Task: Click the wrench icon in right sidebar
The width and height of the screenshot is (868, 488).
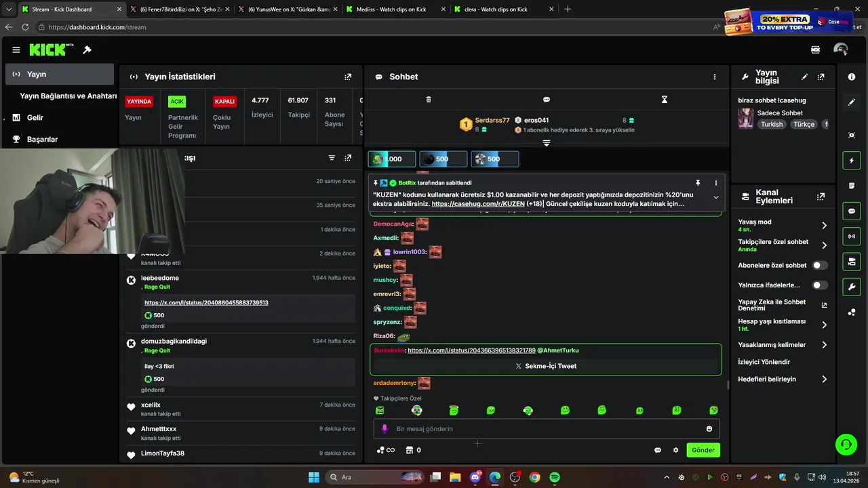Action: pyautogui.click(x=852, y=287)
